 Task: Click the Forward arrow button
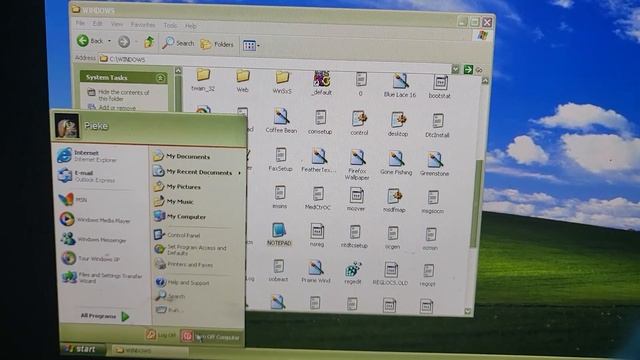tap(124, 42)
